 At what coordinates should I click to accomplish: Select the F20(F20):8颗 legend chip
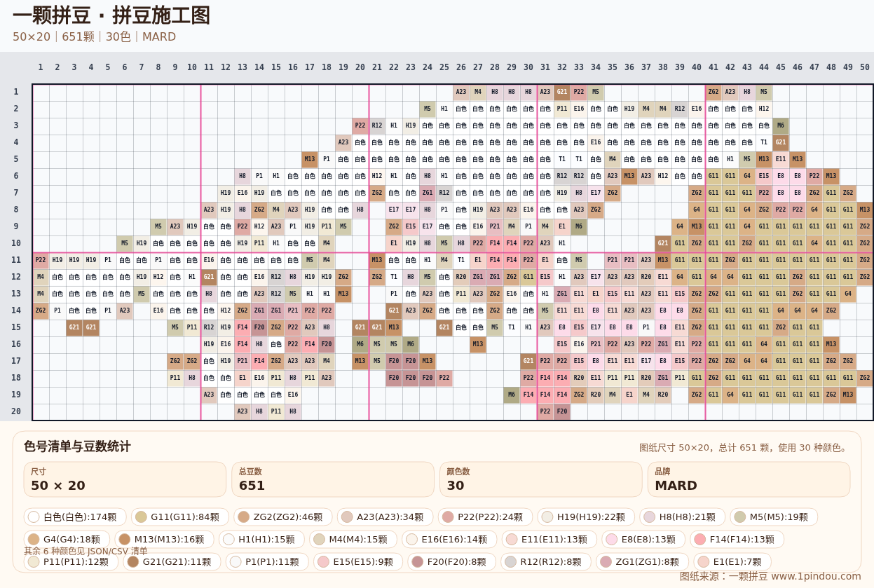tap(452, 562)
